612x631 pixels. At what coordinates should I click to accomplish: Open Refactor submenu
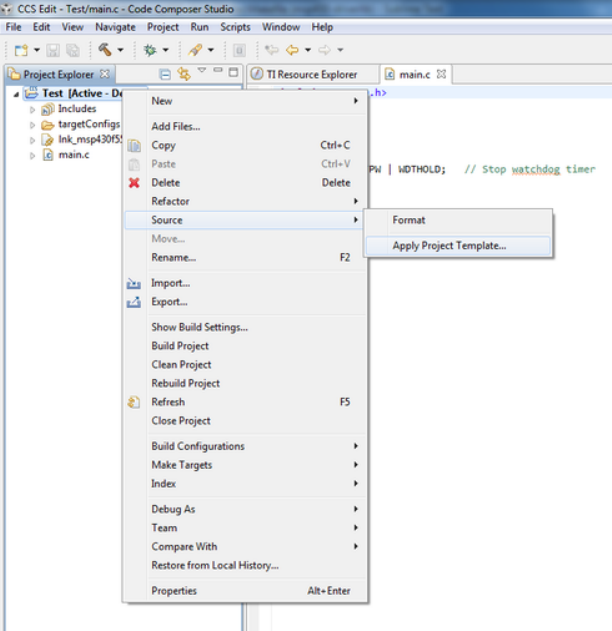[245, 201]
